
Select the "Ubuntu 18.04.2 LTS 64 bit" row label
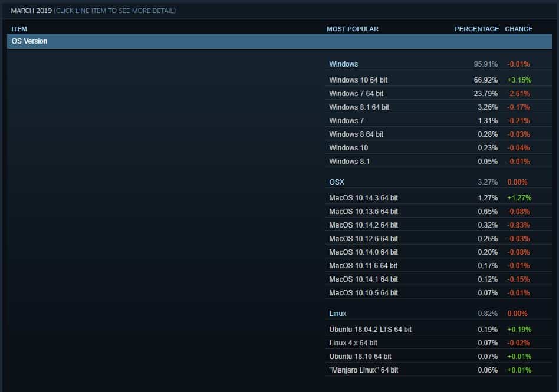[x=370, y=330]
